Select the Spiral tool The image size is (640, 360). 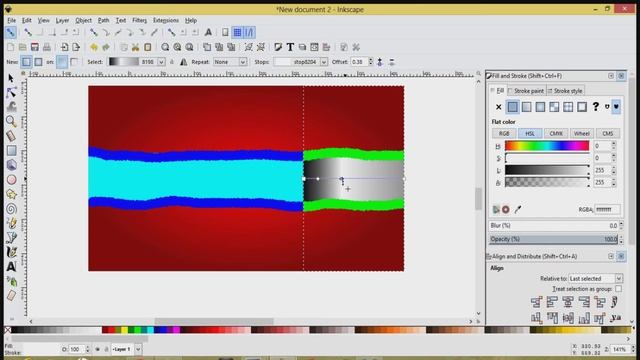(x=11, y=209)
